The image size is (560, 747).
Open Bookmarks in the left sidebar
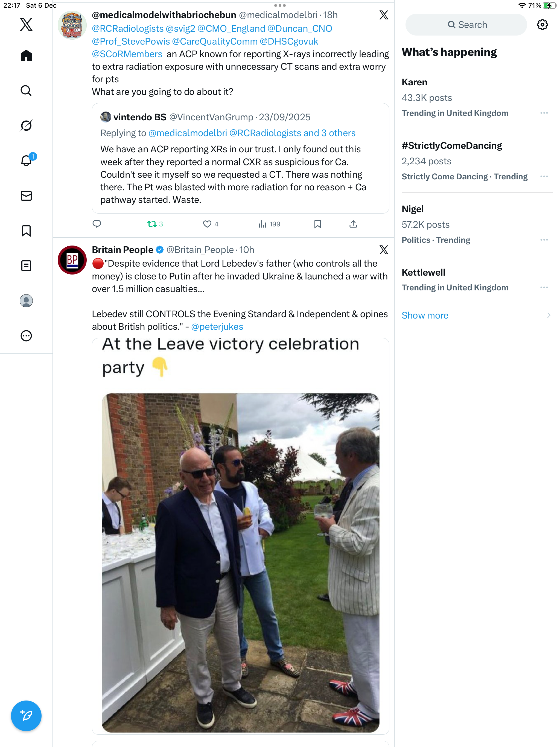[26, 231]
